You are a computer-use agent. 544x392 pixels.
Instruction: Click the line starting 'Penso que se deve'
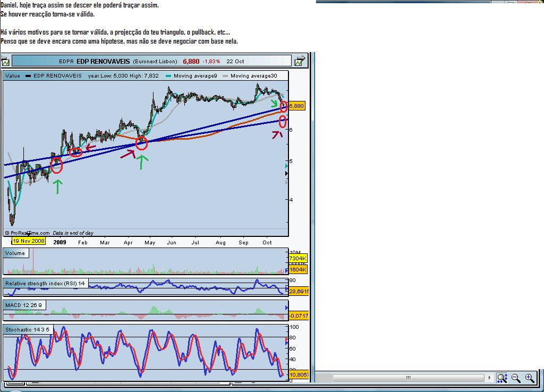pos(120,41)
